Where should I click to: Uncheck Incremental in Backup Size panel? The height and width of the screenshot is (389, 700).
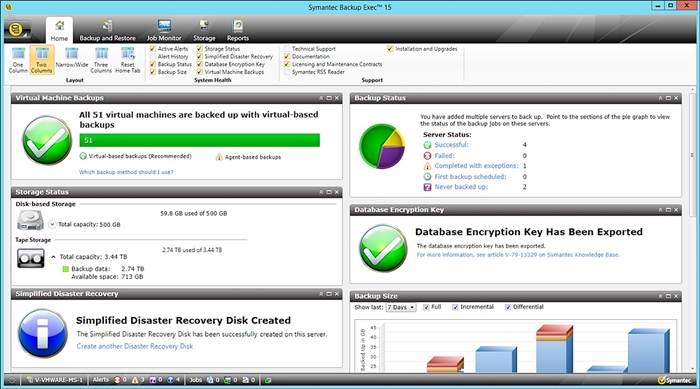pos(455,307)
